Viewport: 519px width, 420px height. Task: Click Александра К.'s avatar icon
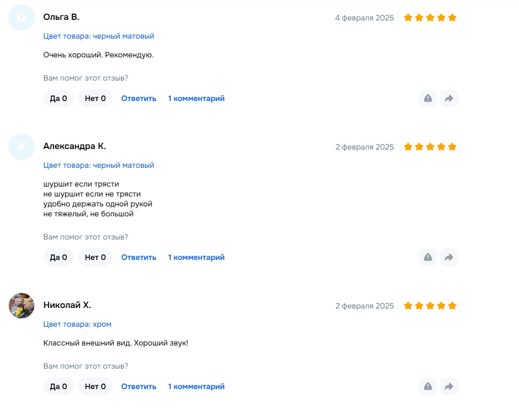pyautogui.click(x=22, y=147)
